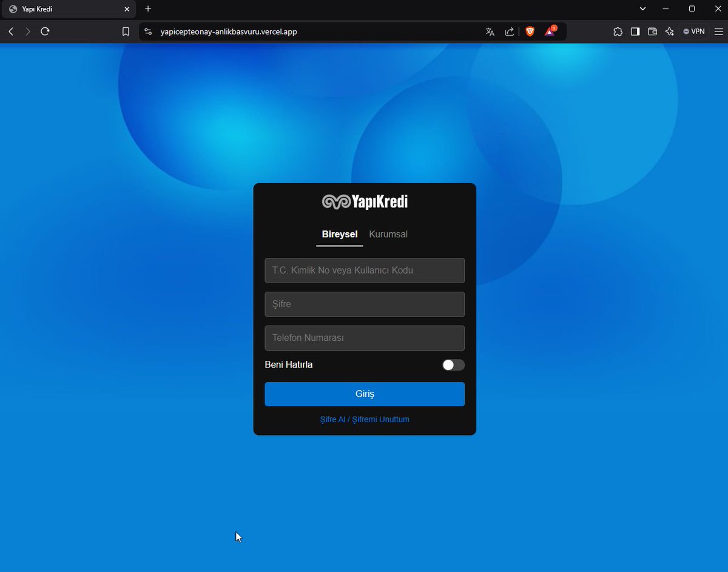
Task: Click the translate page icon
Action: click(x=490, y=32)
